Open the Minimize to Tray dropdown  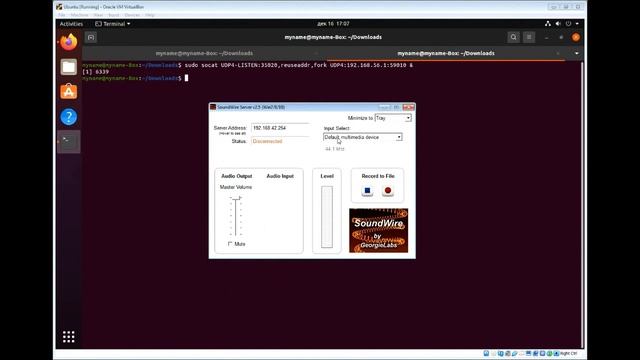pyautogui.click(x=393, y=118)
